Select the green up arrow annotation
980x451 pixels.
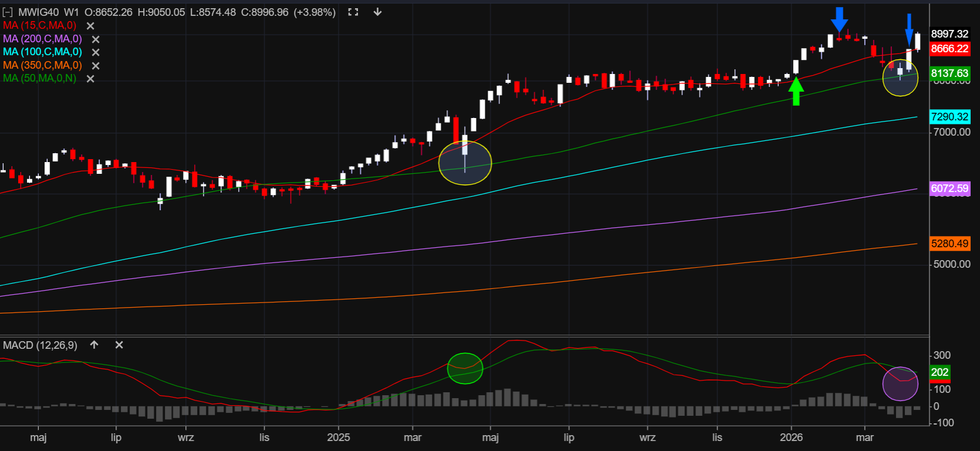pyautogui.click(x=796, y=91)
